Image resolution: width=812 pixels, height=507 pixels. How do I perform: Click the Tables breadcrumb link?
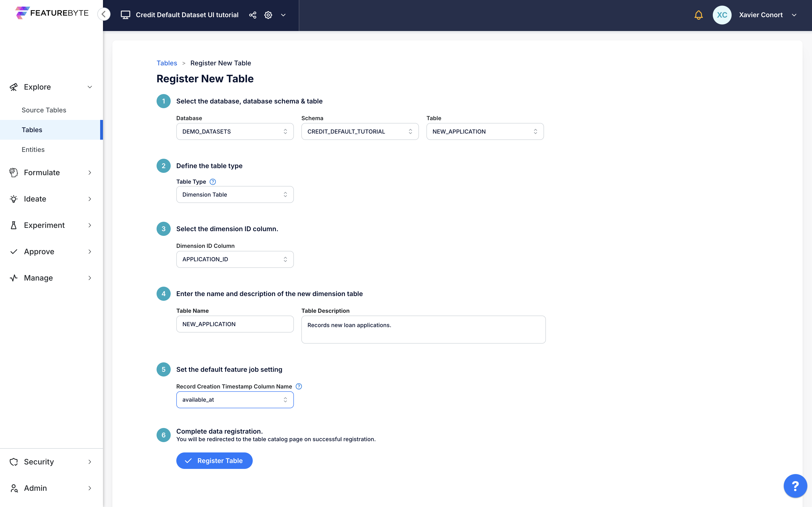click(x=167, y=63)
